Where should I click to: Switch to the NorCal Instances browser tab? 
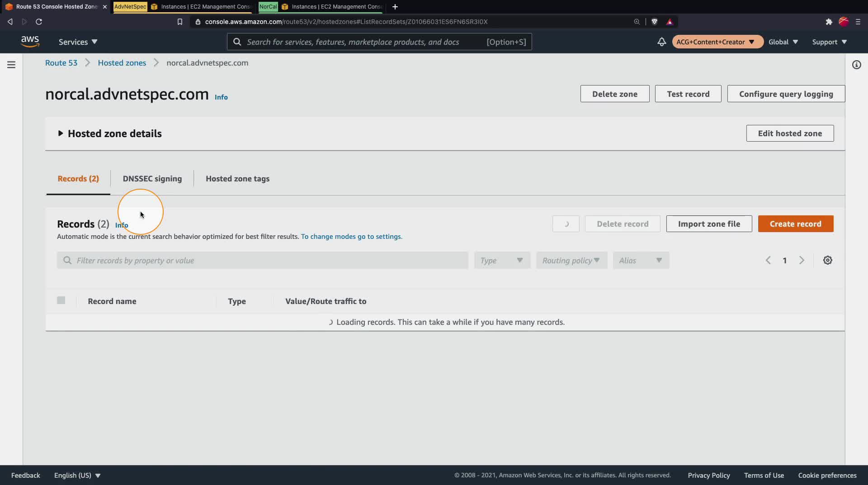[x=321, y=7]
